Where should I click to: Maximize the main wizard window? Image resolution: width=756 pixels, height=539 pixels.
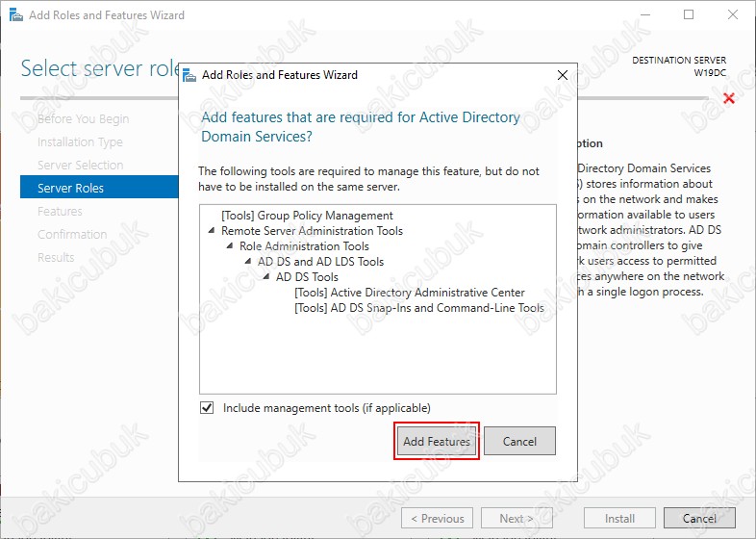(x=689, y=14)
